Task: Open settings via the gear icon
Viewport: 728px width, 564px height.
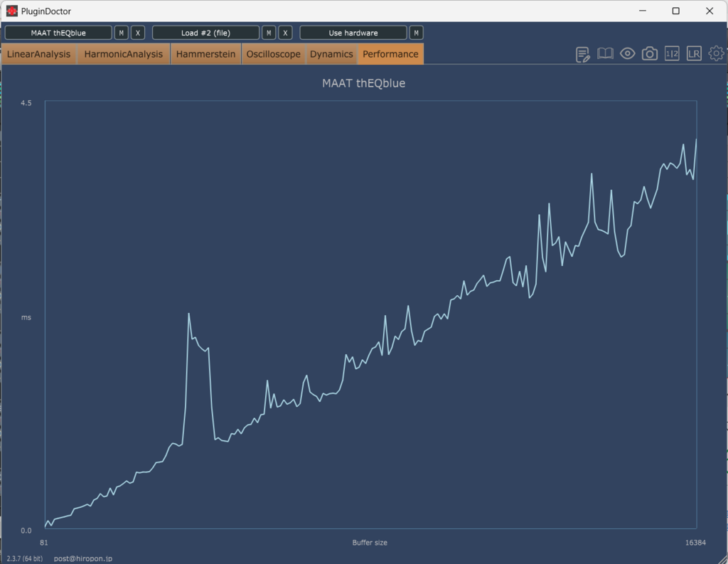Action: [x=717, y=54]
